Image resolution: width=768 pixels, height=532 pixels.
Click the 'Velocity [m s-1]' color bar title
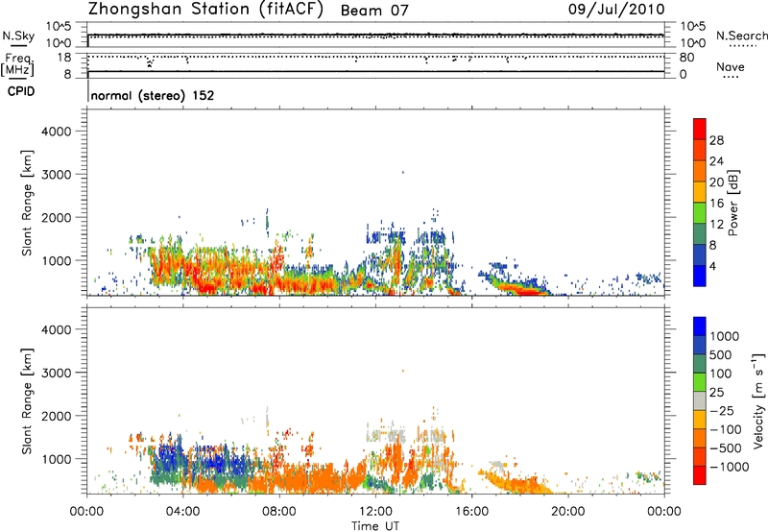tap(758, 401)
